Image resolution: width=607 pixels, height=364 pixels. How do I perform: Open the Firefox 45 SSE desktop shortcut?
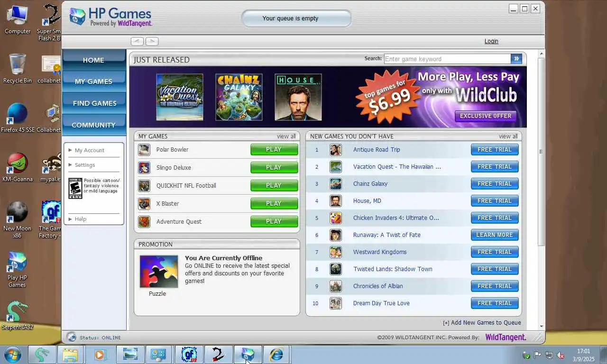pos(18,118)
